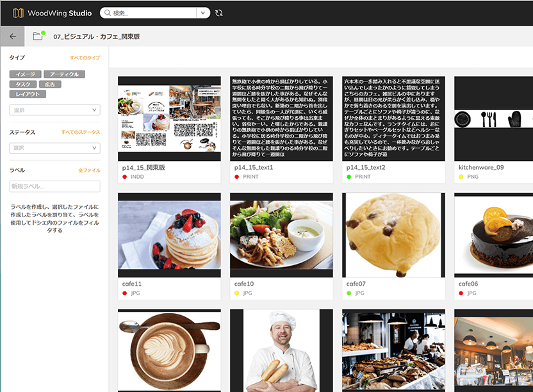Click the yellow status dot of cafe10
Viewport: 533px width, 392px height.
[x=237, y=293]
